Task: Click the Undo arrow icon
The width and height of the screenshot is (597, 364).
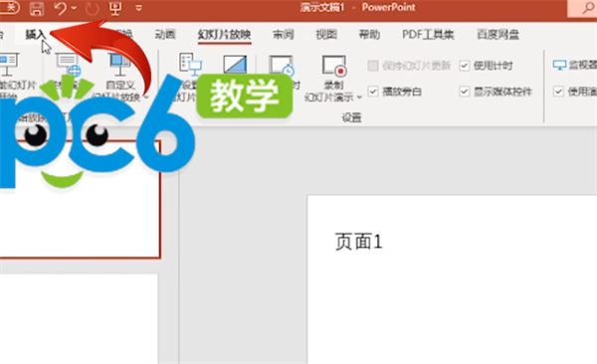Action: click(x=60, y=8)
